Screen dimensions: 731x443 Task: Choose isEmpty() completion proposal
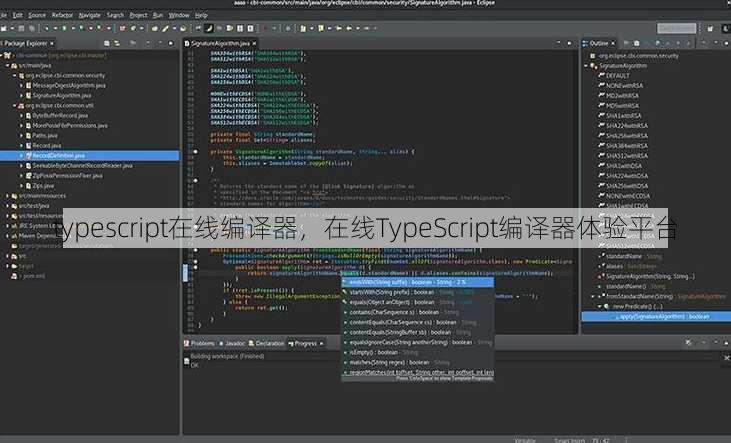pos(418,353)
